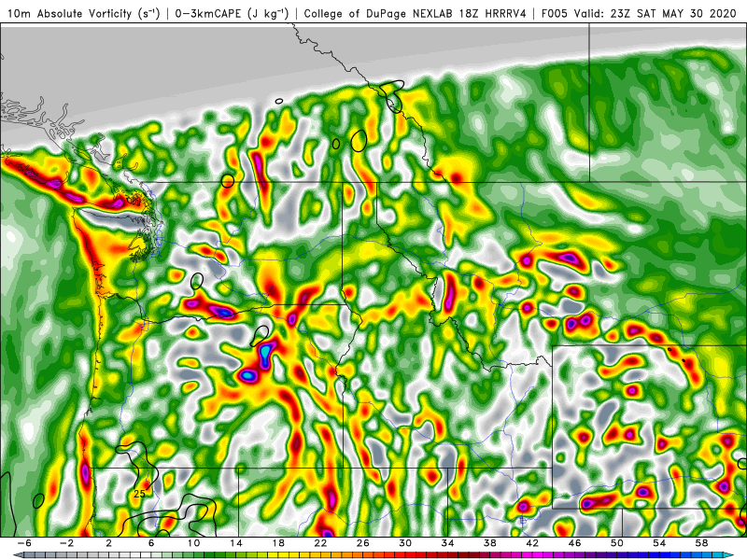Click the "0-3kmCAPE (J kg⁻¹)" title text
Viewport: 747px width, 560px height.
(232, 13)
